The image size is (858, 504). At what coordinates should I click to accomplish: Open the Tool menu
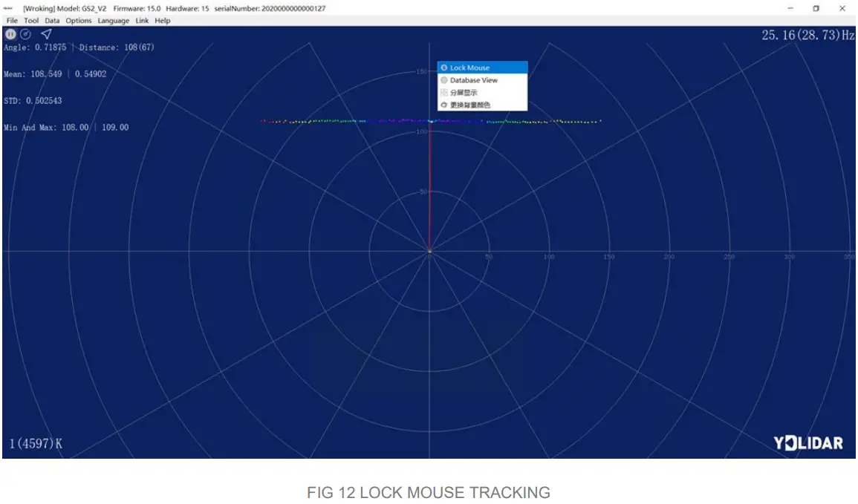[x=30, y=20]
